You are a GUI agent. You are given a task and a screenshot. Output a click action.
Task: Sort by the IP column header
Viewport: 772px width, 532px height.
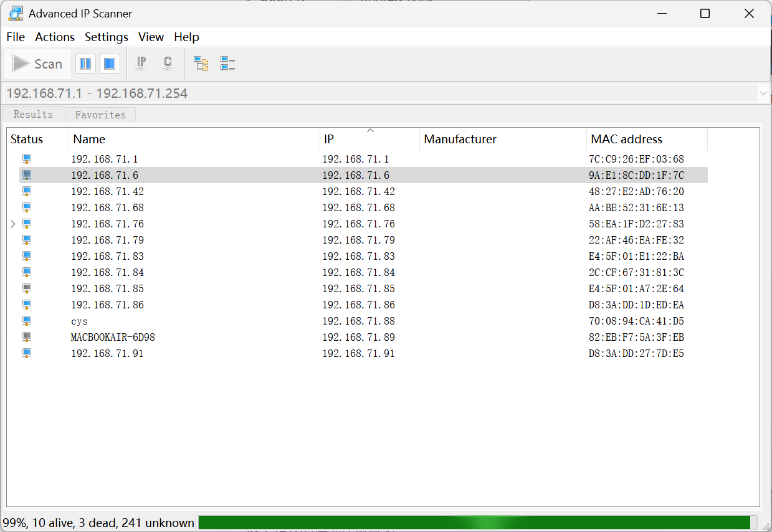[x=370, y=139]
